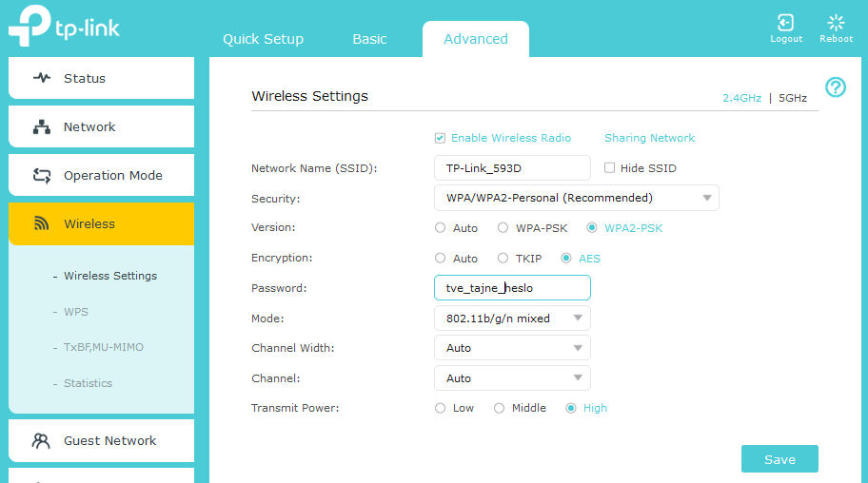Switch to the Quick Setup tab
This screenshot has height=483, width=868.
coord(263,39)
